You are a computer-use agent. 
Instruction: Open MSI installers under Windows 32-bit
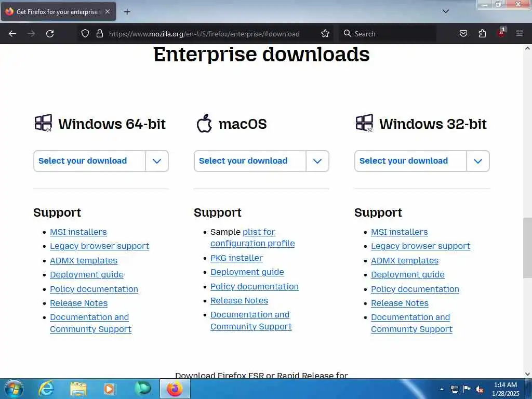(400, 232)
